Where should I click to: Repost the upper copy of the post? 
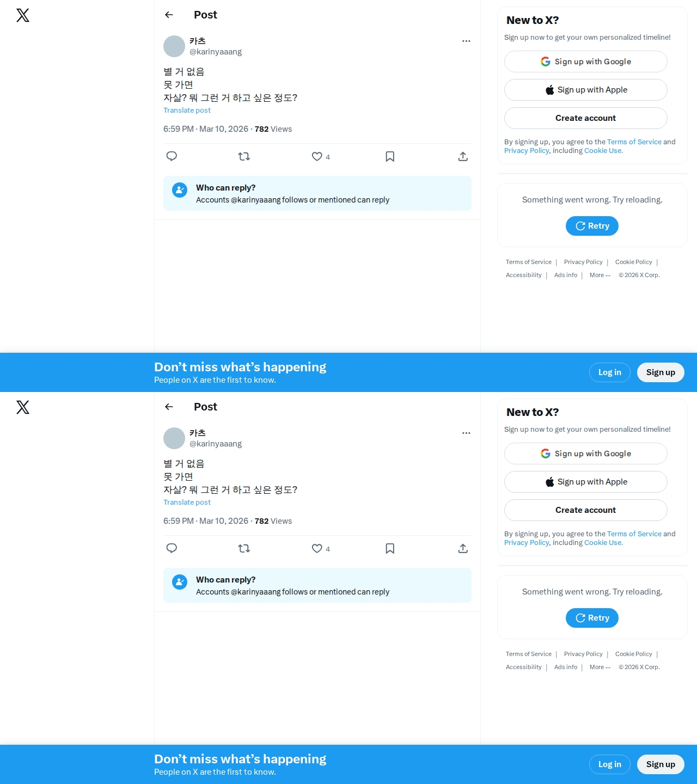click(244, 157)
